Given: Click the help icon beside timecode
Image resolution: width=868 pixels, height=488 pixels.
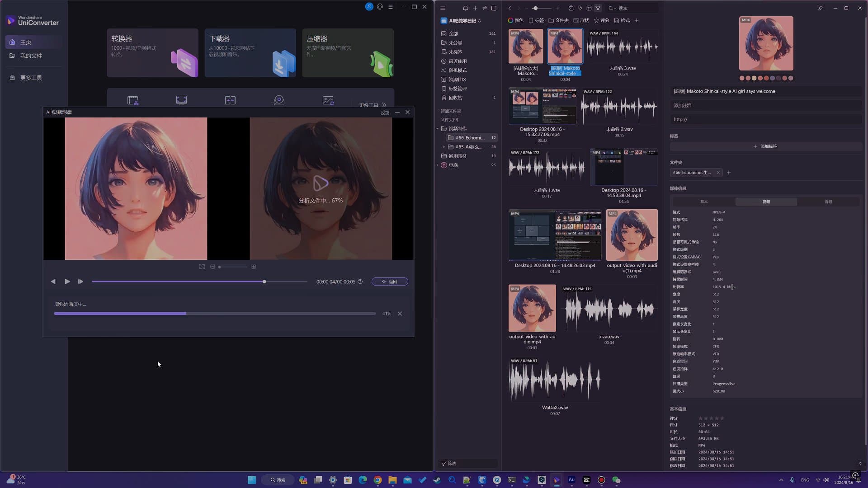Looking at the screenshot, I should point(360,282).
